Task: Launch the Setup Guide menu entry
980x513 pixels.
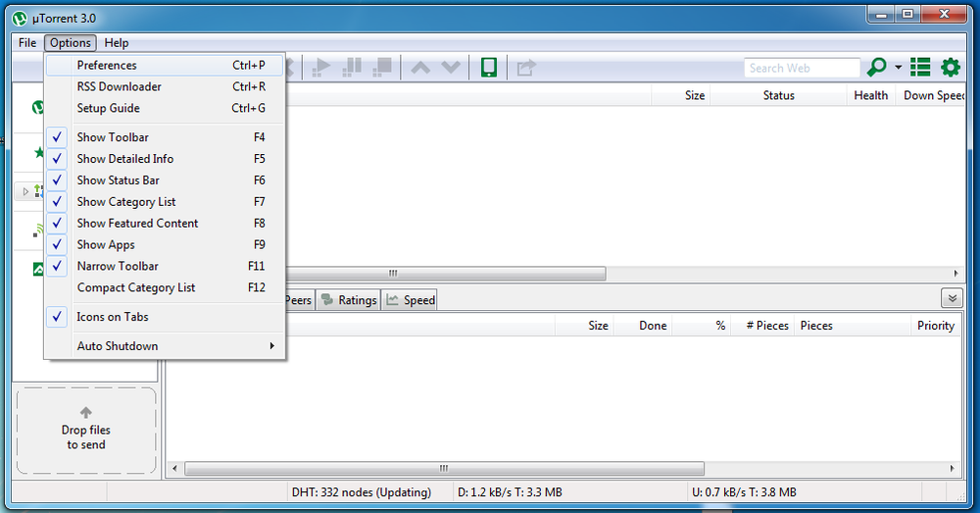Action: coord(165,108)
